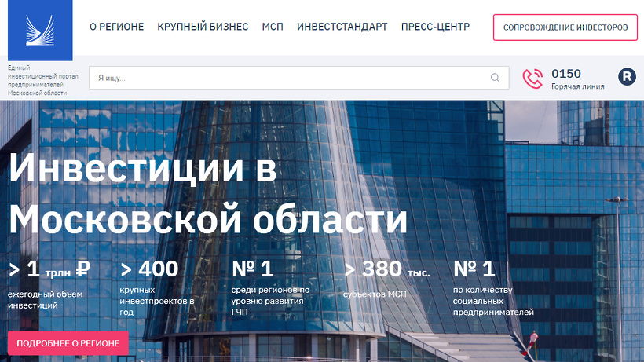The height and width of the screenshot is (362, 644).
Task: Select МСП in the navigation bar
Action: (x=273, y=27)
